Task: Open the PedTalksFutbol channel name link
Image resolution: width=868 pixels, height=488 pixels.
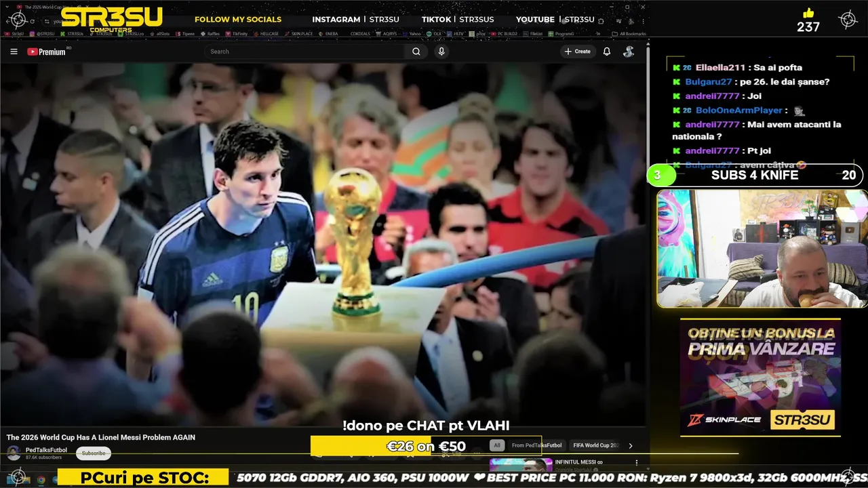Action: pyautogui.click(x=46, y=450)
